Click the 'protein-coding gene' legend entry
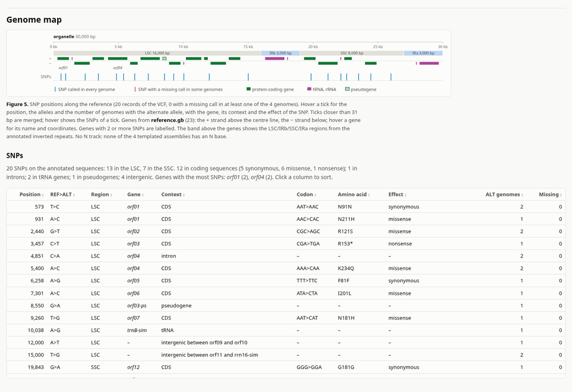This screenshot has width=572, height=392. tap(271, 89)
